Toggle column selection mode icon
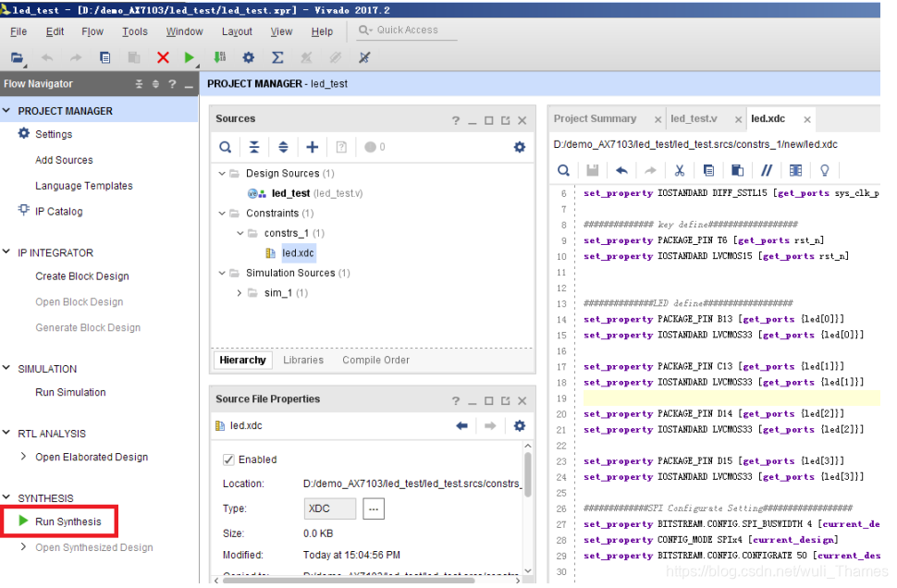Screen dimensions: 897x588 pos(796,170)
